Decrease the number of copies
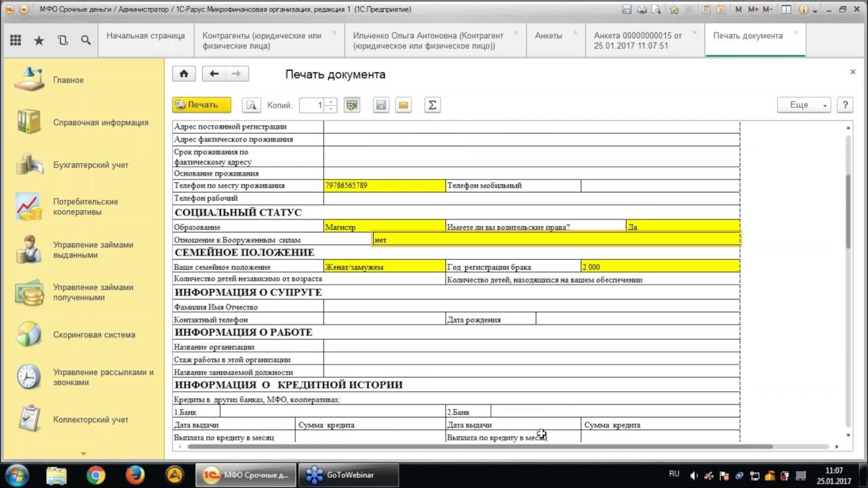 click(330, 109)
